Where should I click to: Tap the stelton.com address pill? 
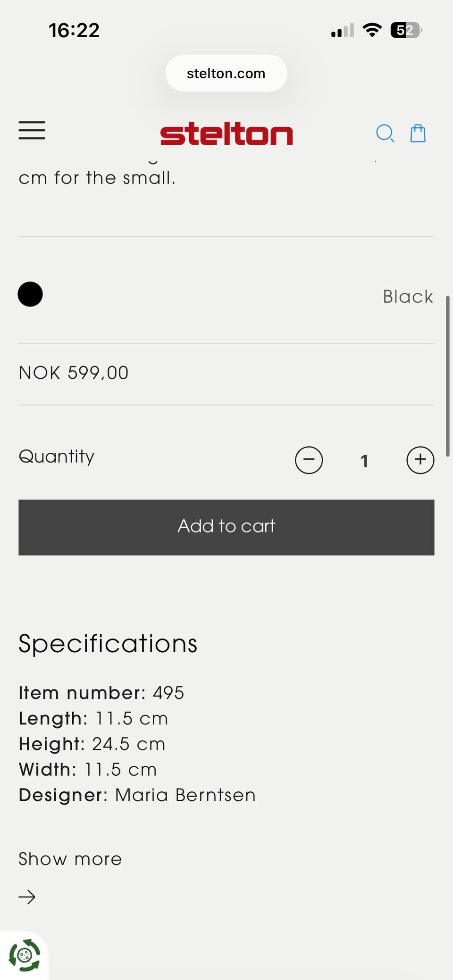click(x=226, y=73)
